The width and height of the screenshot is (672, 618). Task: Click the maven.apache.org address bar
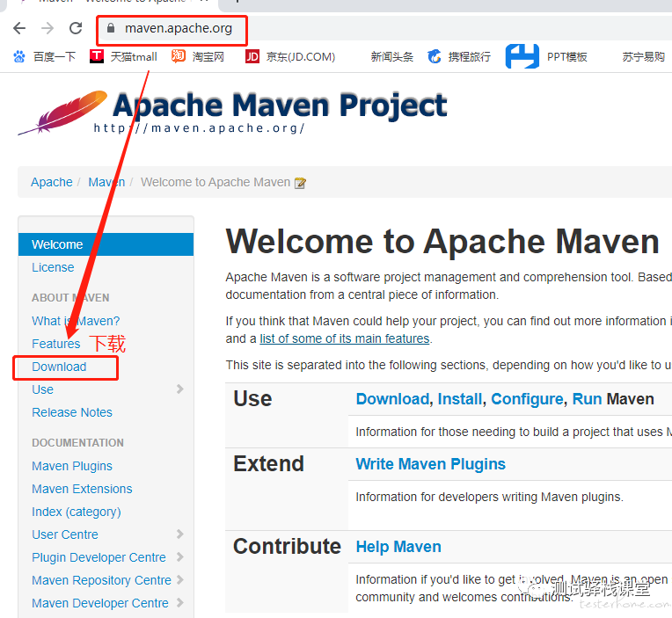coord(178,28)
